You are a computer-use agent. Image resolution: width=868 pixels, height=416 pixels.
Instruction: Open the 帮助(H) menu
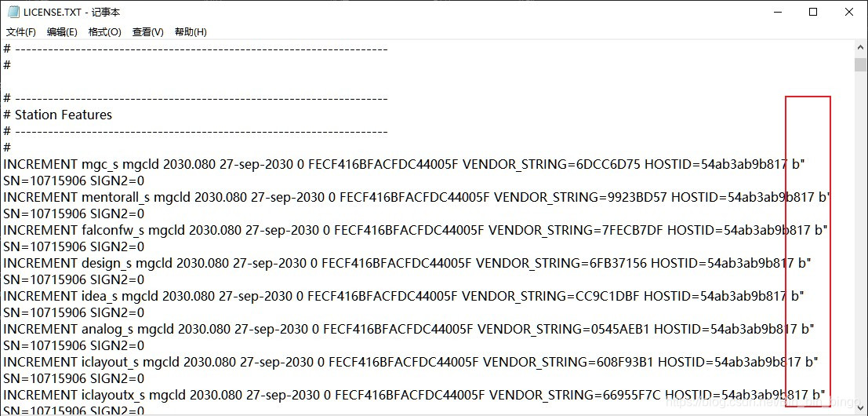click(x=191, y=32)
